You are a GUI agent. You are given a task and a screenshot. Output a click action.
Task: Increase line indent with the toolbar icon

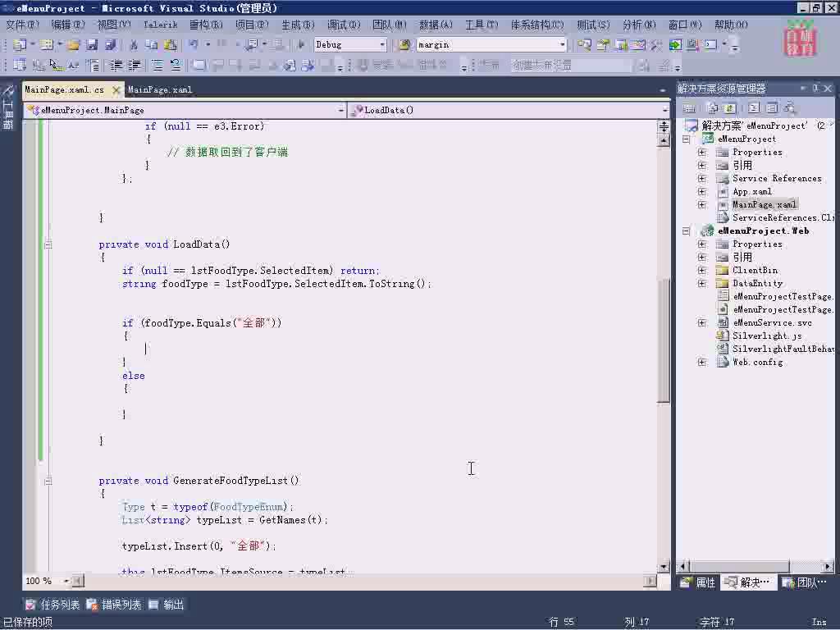[x=134, y=66]
